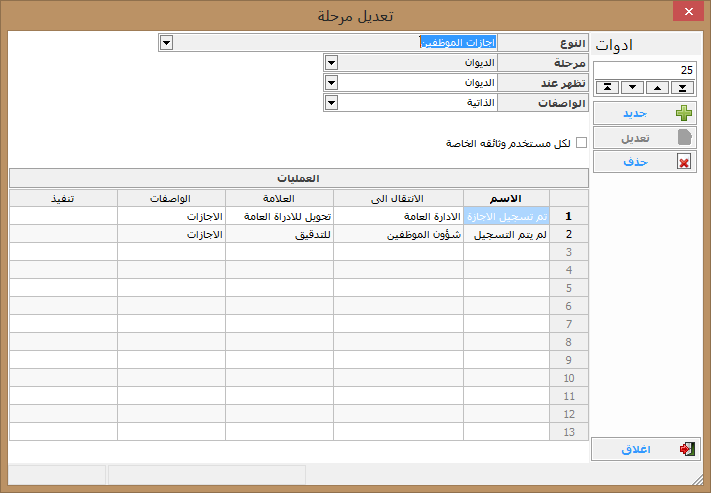Image resolution: width=711 pixels, height=493 pixels.
Task: Toggle لكل مستخدم وثائقه الخاصة checkbox
Action: (582, 143)
